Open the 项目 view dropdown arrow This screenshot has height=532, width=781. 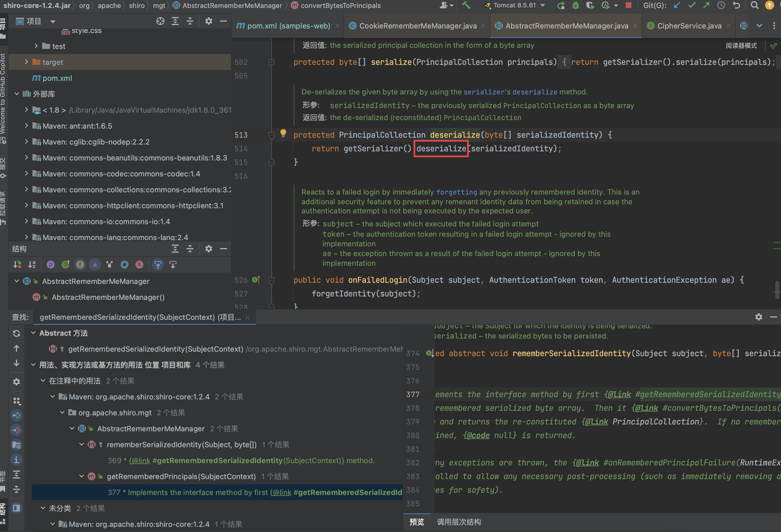click(53, 22)
